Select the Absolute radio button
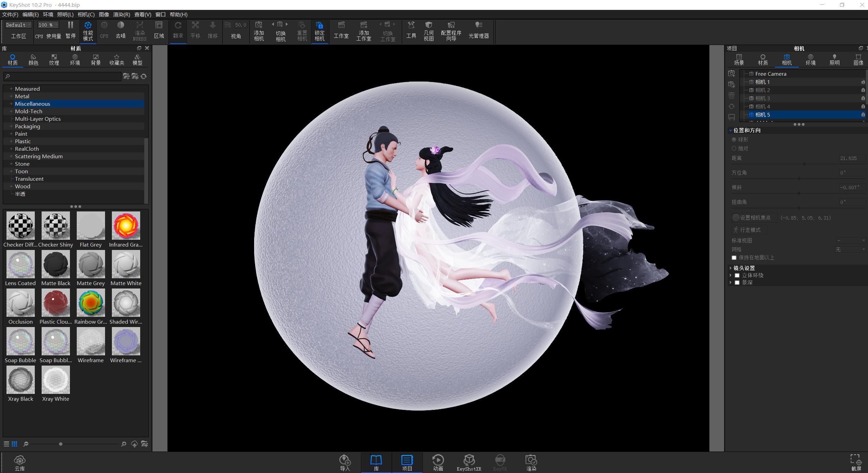 734,149
